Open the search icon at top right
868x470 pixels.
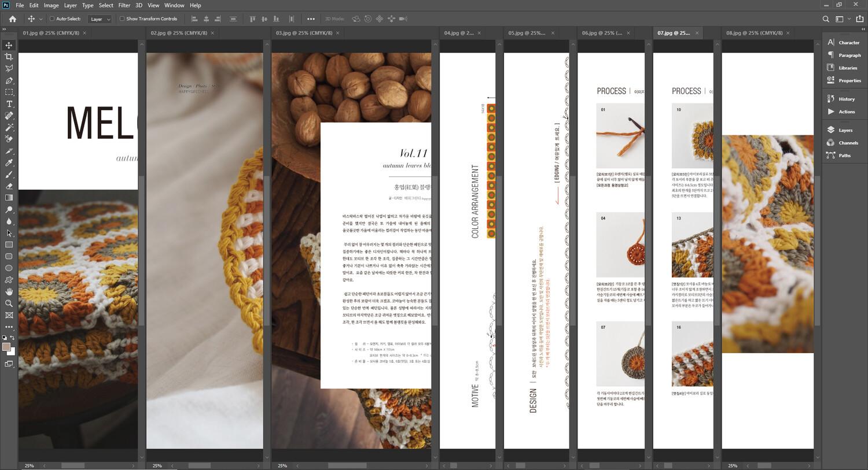tap(826, 19)
